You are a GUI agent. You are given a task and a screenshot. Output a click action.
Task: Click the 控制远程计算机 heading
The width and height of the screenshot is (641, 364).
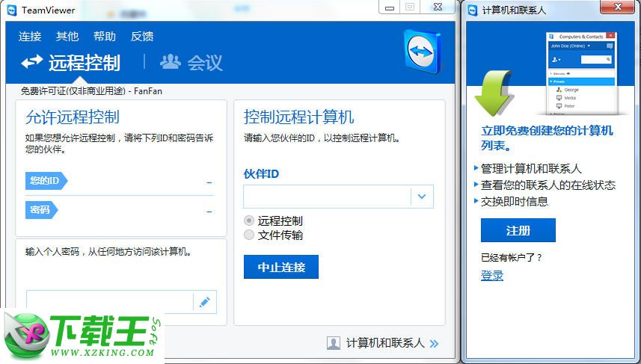click(299, 117)
